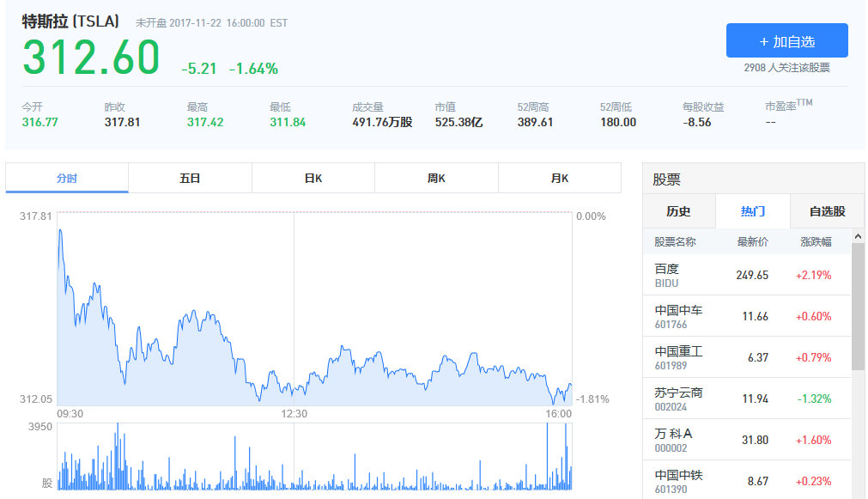Screen dimensions: 868x499
Task: Open the 苏宁云商 002024 row
Action: 746,399
